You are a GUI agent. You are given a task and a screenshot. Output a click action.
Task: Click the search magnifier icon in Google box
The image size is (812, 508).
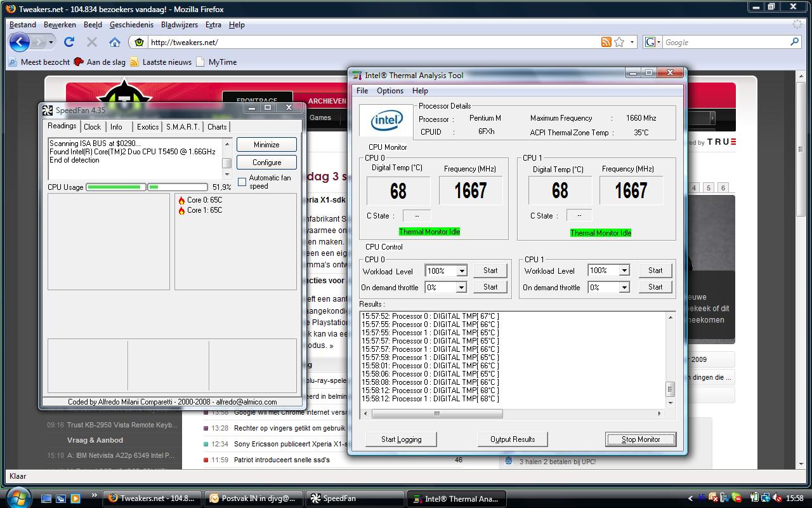[x=794, y=42]
